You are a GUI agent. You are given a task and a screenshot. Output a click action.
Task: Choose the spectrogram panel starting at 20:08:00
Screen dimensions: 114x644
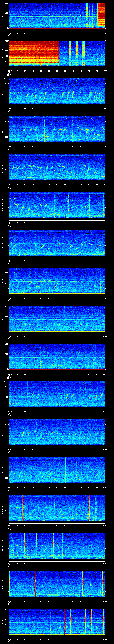[57, 281]
